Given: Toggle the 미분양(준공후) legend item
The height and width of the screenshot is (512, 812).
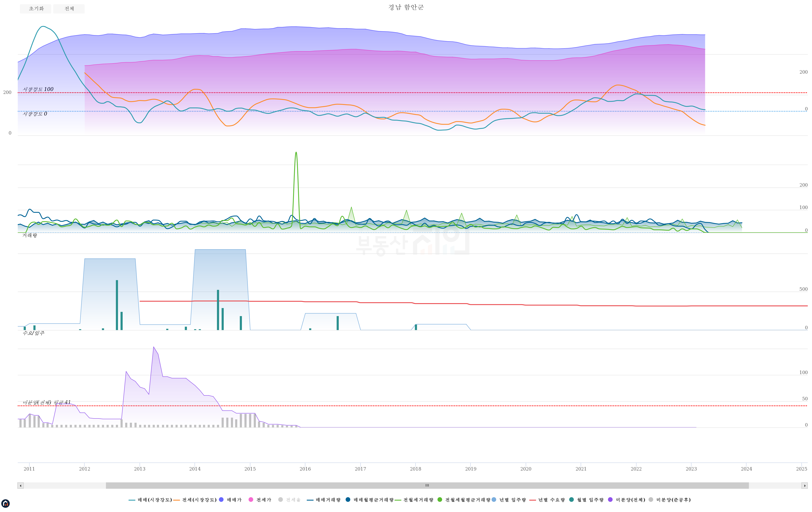Looking at the screenshot, I should click(x=673, y=500).
